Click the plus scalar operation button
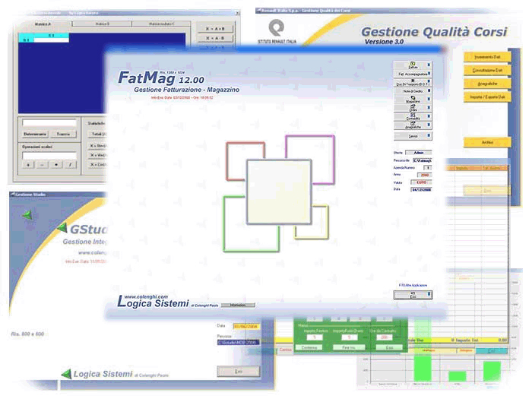Viewport: 532px width, 399px height. (28, 165)
